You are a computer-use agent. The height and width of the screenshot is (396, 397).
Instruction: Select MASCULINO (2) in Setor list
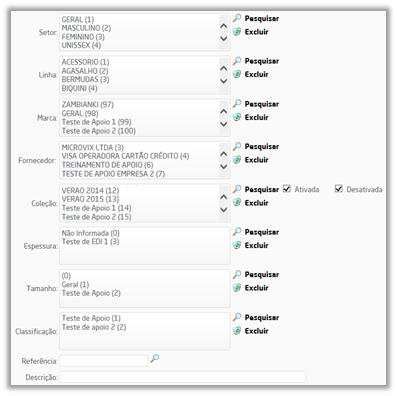tap(86, 28)
